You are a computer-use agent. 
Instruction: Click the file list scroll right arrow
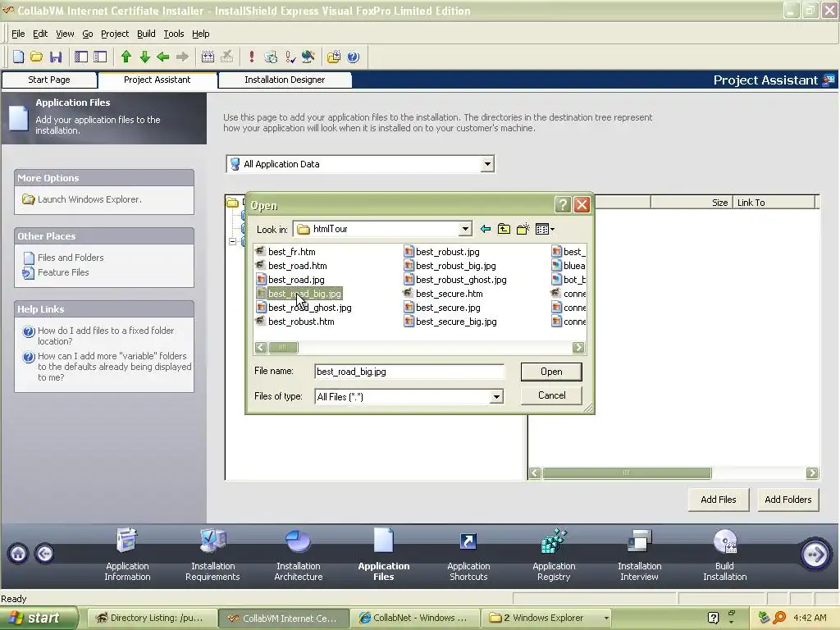pos(578,348)
